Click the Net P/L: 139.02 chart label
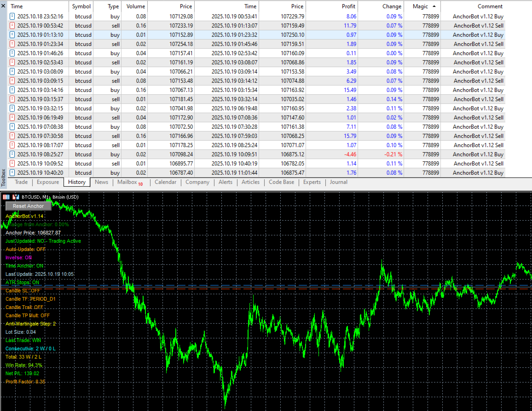 coord(23,373)
